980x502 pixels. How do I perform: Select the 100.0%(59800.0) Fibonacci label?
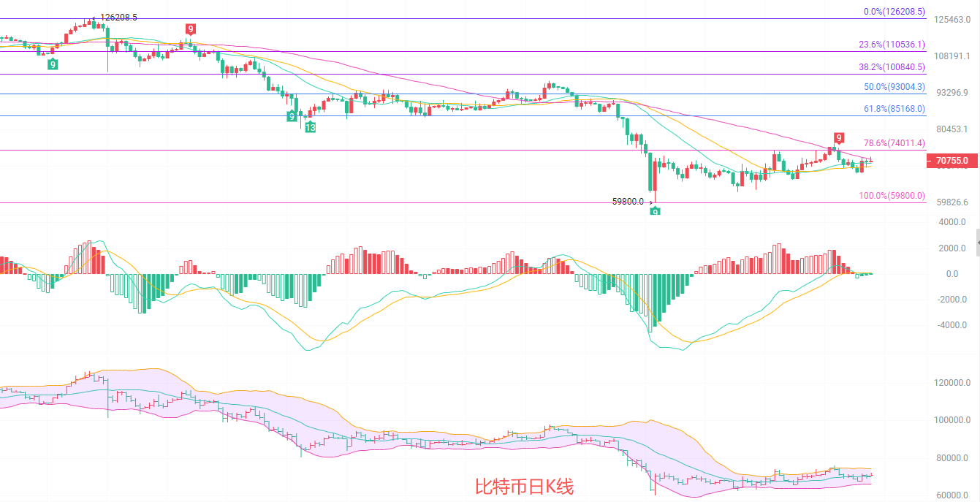892,196
